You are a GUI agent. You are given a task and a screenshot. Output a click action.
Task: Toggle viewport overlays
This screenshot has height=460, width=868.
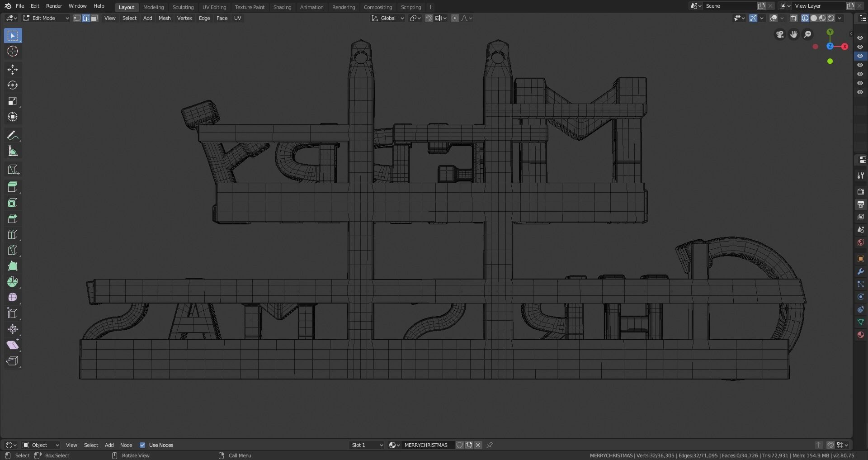point(774,18)
